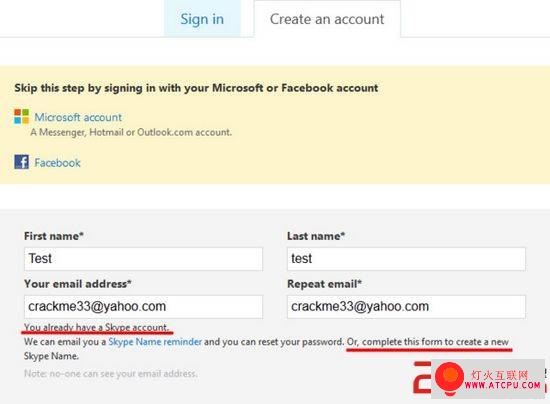Select the Create an account tab
Screen dimensions: 550x404
327,19
